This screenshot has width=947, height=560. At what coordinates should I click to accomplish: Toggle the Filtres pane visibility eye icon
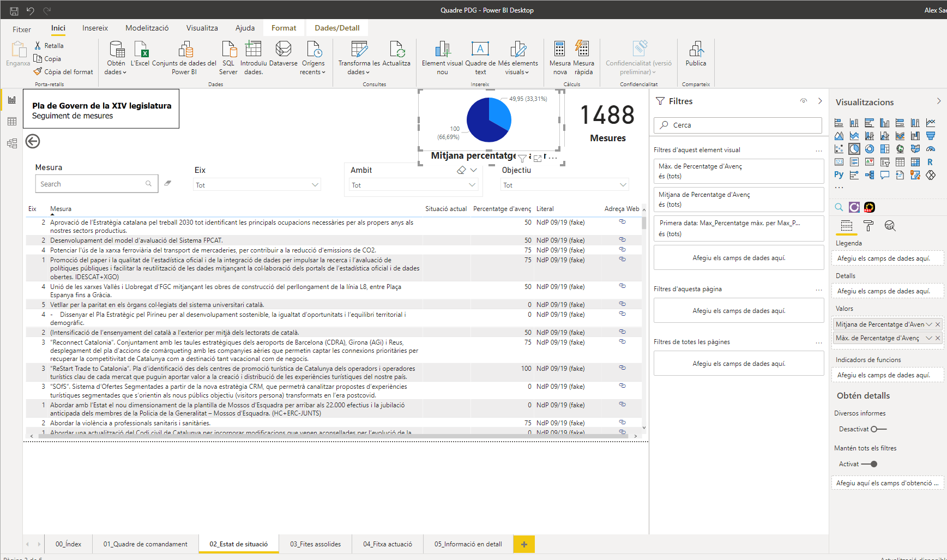point(804,101)
